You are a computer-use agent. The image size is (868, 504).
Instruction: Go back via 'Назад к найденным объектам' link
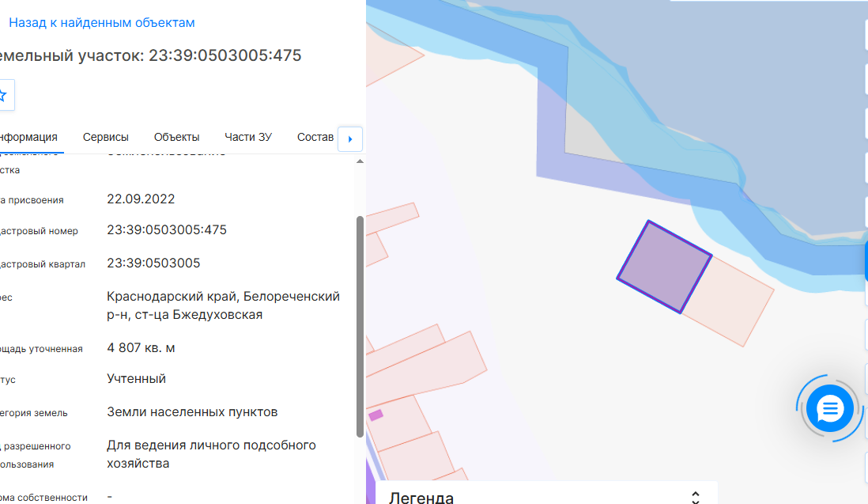pyautogui.click(x=102, y=23)
